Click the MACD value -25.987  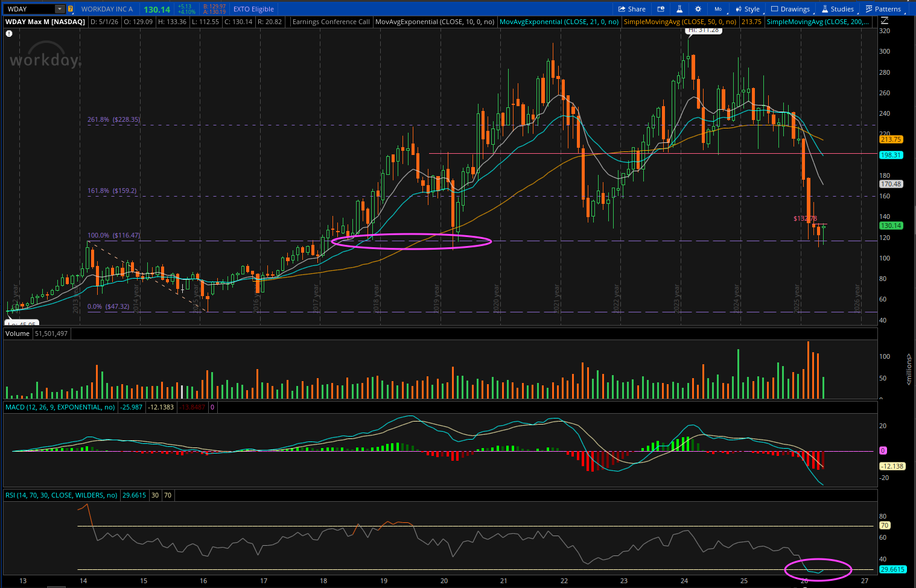132,407
